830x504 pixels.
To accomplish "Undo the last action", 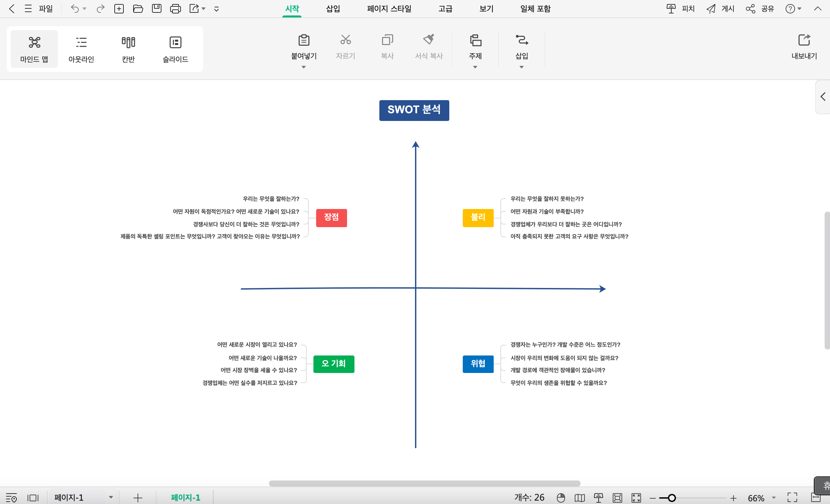I will point(74,9).
